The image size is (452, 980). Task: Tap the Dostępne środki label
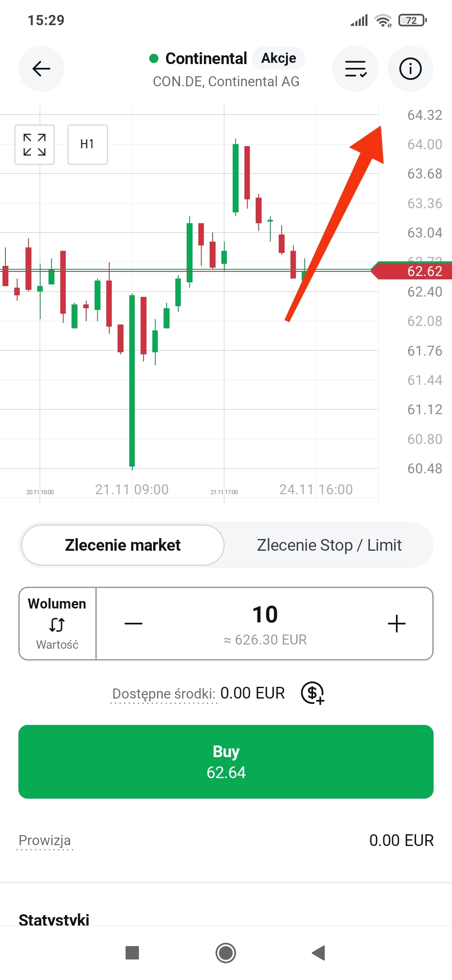click(x=164, y=694)
